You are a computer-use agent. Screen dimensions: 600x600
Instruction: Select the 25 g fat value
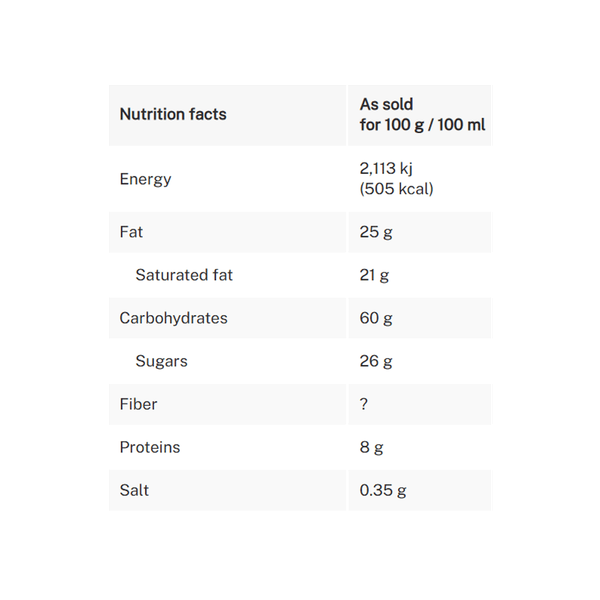(375, 232)
